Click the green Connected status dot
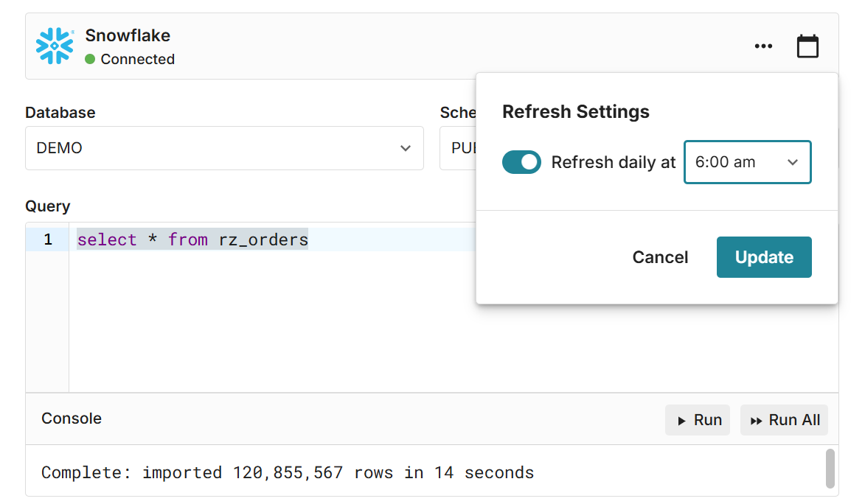Screen dimensions: 865x504 click(90, 59)
